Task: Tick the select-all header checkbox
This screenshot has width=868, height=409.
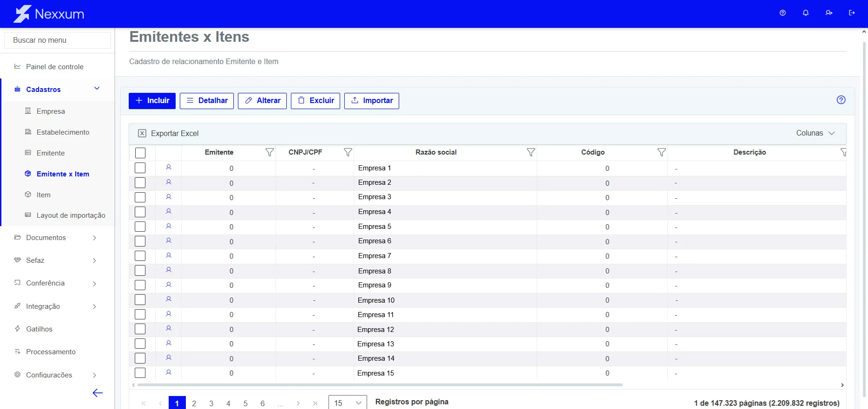Action: pyautogui.click(x=140, y=153)
